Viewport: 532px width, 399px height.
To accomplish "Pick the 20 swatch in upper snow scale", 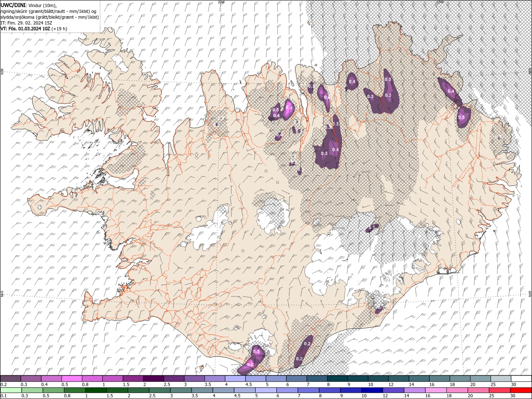I will click(x=480, y=379).
